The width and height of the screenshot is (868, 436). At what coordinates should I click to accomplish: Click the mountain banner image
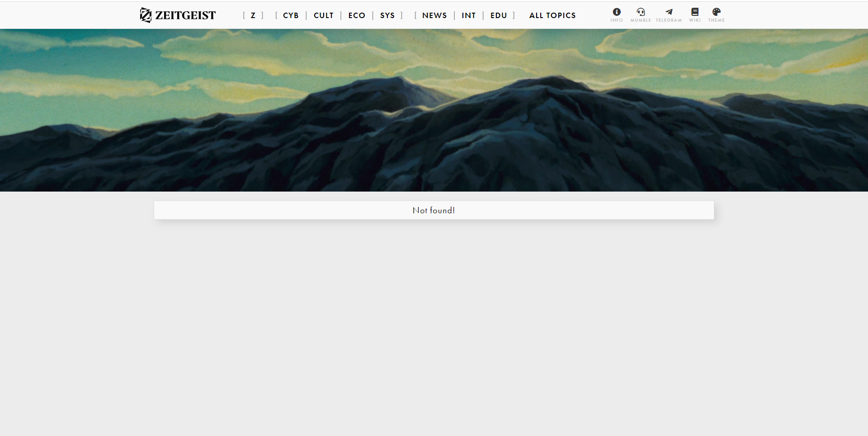pyautogui.click(x=434, y=110)
